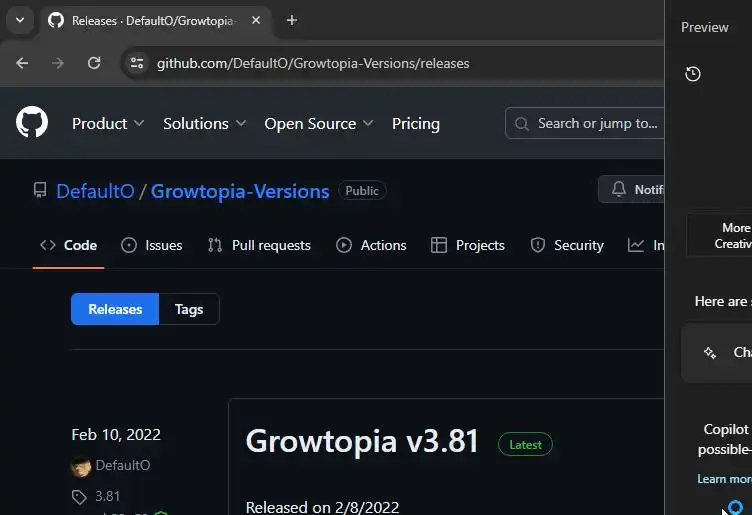Click the DefaultO author avatar
The width and height of the screenshot is (752, 515).
(x=81, y=466)
